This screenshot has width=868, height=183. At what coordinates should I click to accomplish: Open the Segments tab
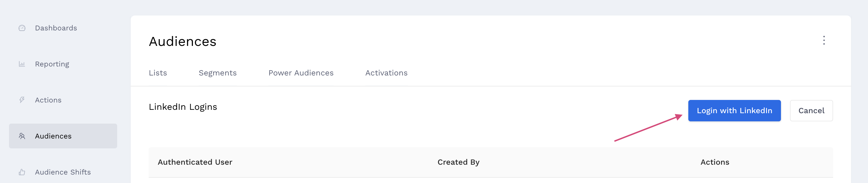(217, 73)
